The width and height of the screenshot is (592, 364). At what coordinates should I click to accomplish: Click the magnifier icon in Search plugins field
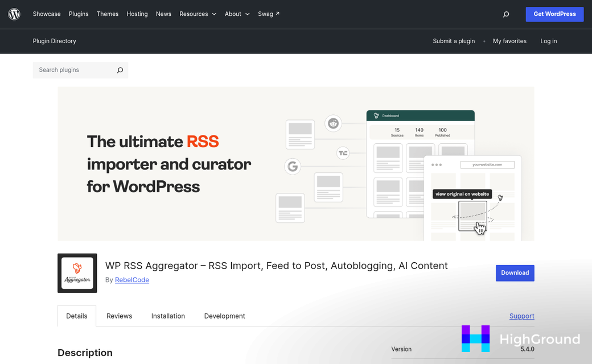tap(120, 70)
